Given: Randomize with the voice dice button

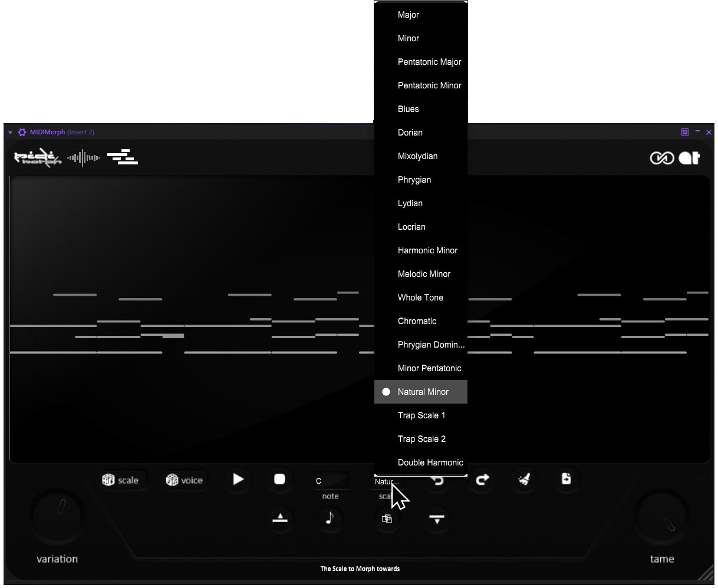Looking at the screenshot, I should (185, 480).
